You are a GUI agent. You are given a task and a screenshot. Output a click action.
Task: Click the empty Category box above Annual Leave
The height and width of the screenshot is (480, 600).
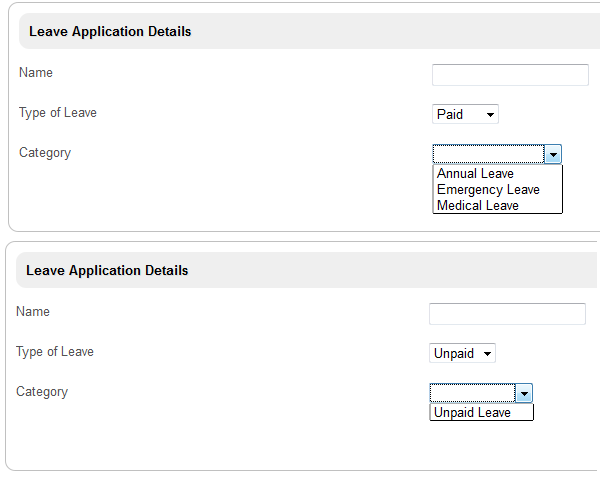pos(489,154)
